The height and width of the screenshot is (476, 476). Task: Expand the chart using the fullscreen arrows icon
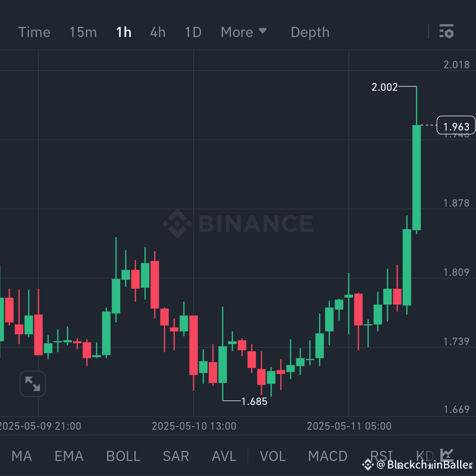point(32,383)
